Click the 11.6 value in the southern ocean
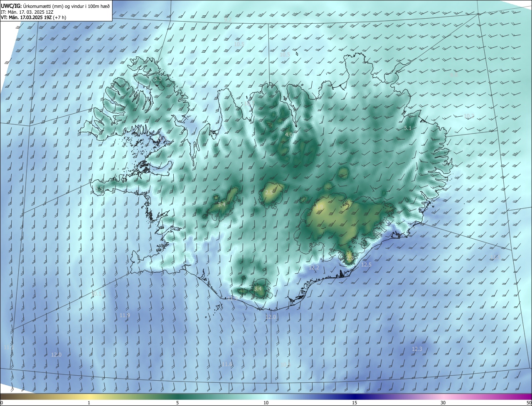 [227, 364]
